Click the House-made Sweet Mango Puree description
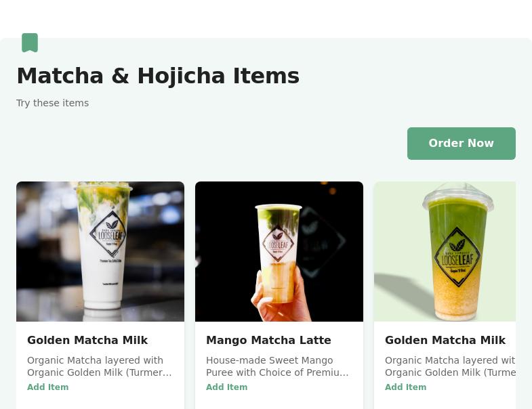 click(x=277, y=366)
